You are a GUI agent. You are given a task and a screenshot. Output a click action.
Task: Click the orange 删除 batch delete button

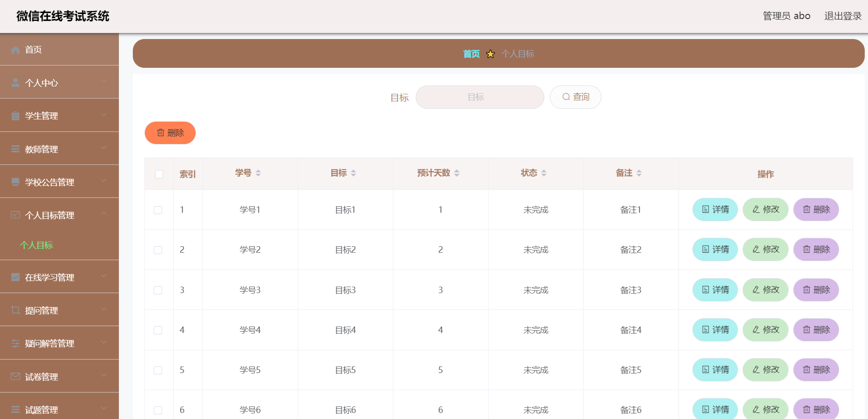170,133
